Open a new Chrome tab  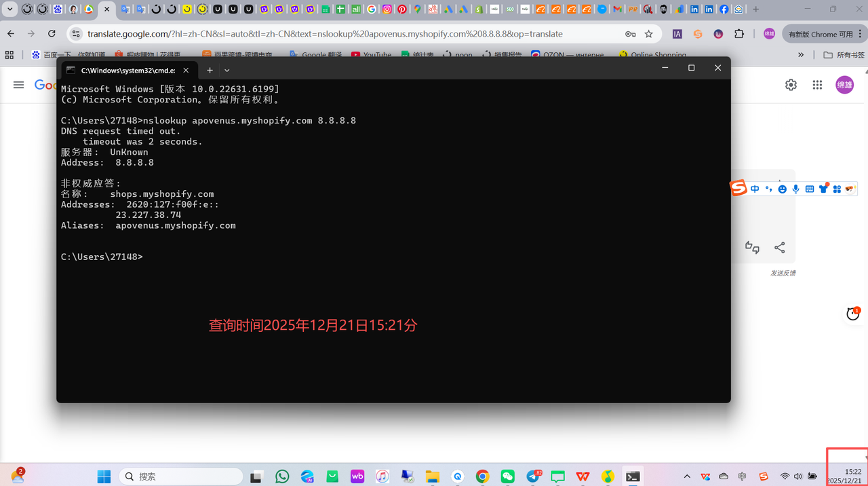755,10
